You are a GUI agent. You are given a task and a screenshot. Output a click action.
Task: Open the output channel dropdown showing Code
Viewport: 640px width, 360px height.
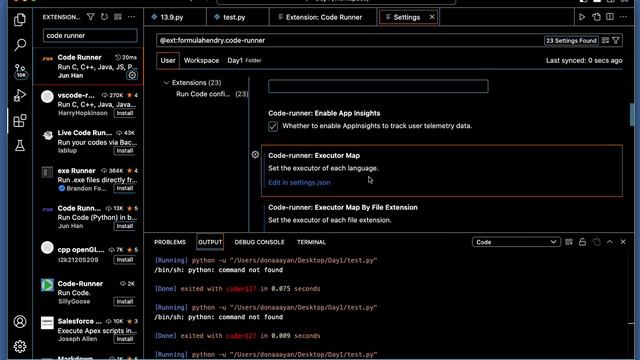click(516, 242)
